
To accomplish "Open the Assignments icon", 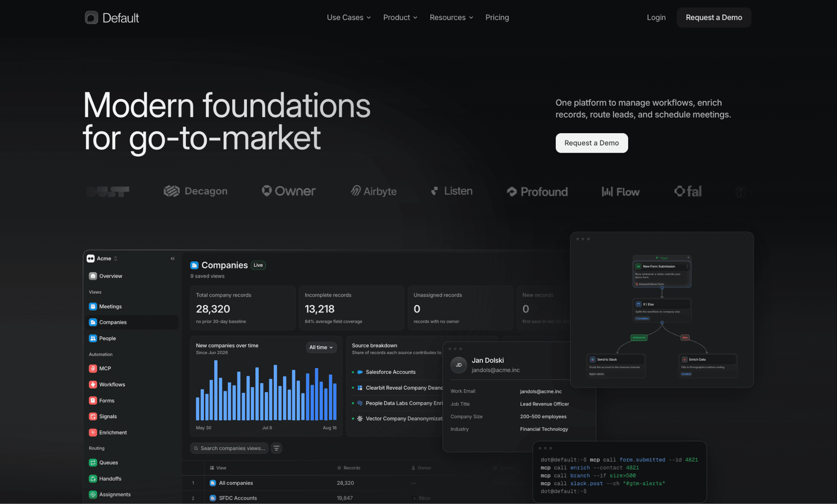I will (x=93, y=495).
